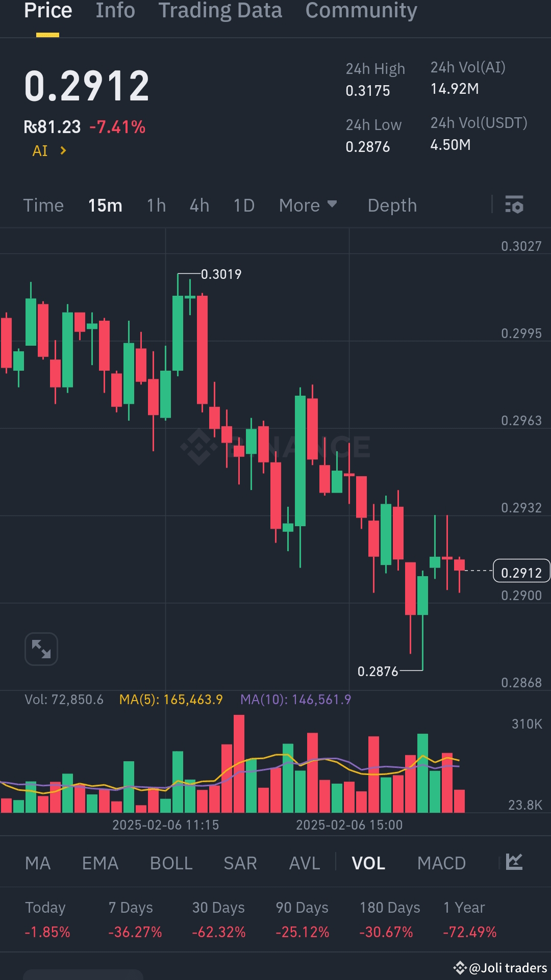The height and width of the screenshot is (980, 551).
Task: Select the line-chart indicator icon beside MACD
Action: pos(513,862)
